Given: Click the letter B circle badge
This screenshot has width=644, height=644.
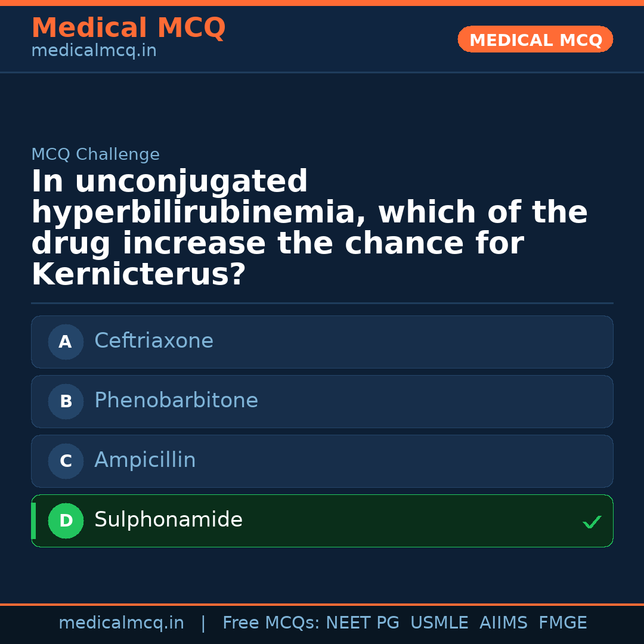Looking at the screenshot, I should click(66, 402).
